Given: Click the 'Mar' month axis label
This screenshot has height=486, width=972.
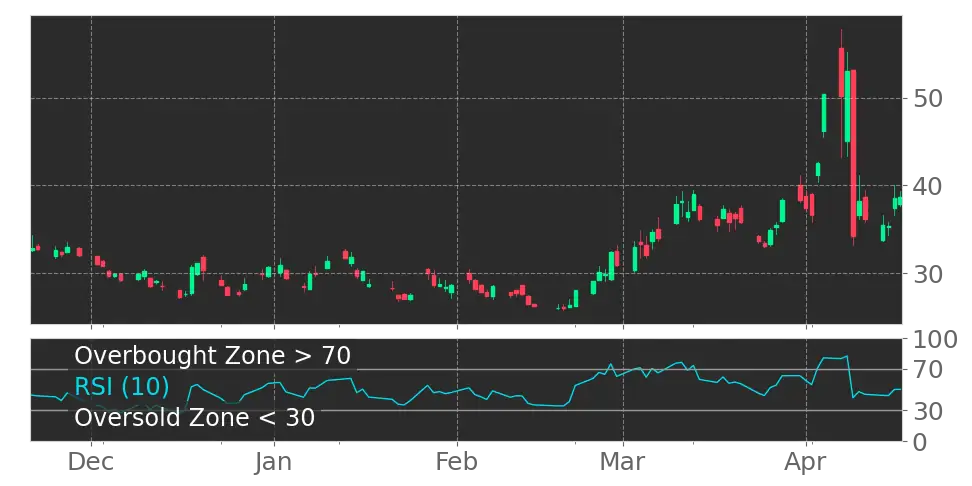Looking at the screenshot, I should (623, 463).
